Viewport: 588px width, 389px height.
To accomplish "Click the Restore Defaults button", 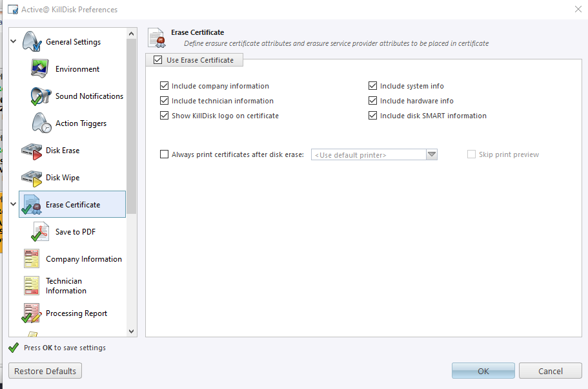I will click(x=45, y=370).
